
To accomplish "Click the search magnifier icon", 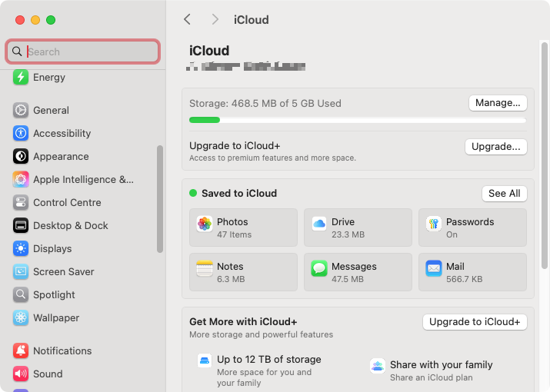I will pos(17,51).
